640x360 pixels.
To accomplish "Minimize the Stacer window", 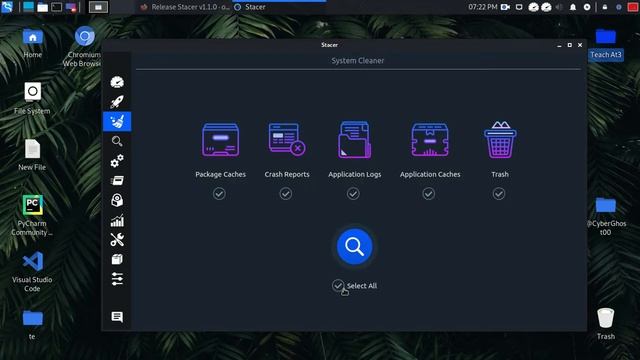I will [559, 45].
